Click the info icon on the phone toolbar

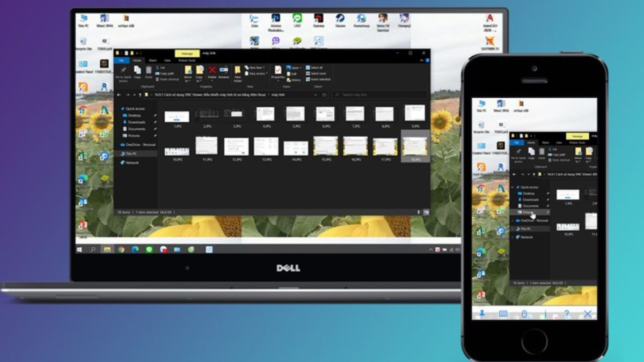pos(545,314)
